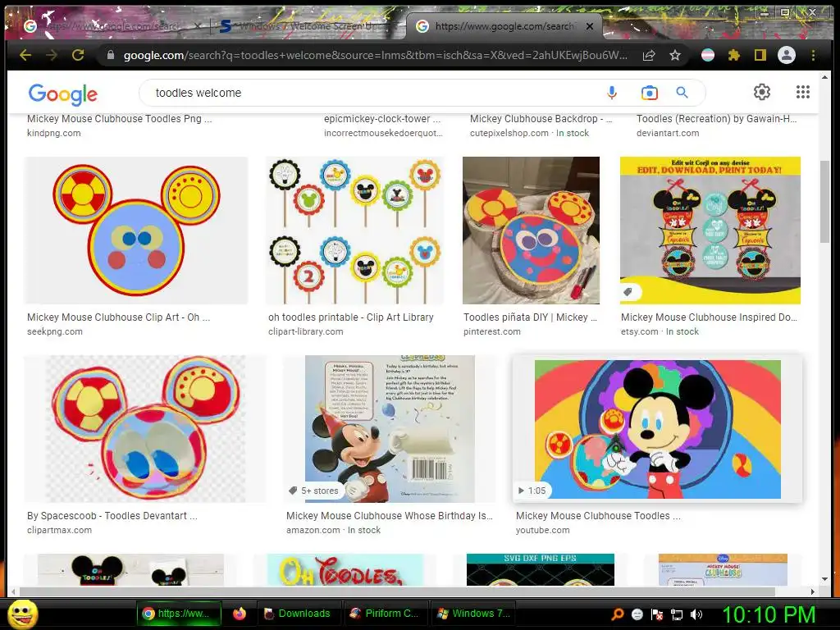Image resolution: width=840 pixels, height=630 pixels.
Task: Click the padlock site info icon
Action: pos(111,55)
